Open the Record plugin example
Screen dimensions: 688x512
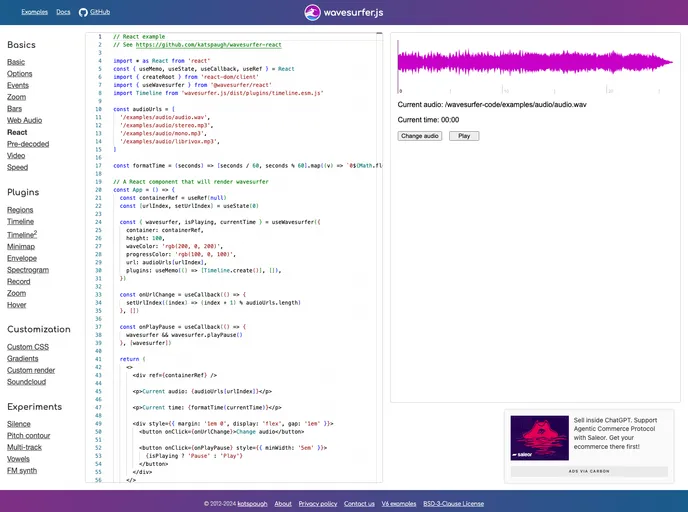coord(18,282)
